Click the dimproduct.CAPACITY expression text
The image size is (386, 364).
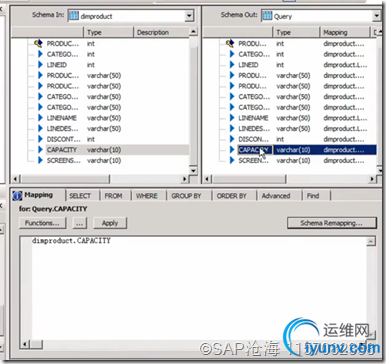coord(71,241)
